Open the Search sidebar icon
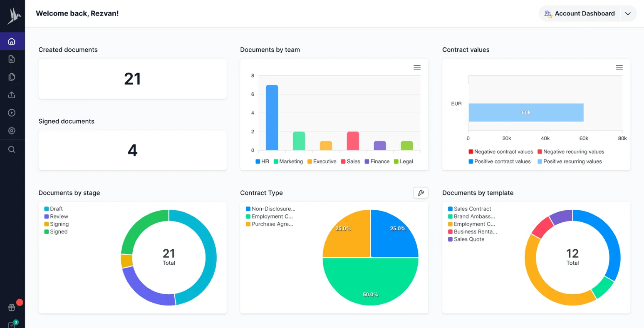Image resolution: width=644 pixels, height=328 pixels. click(x=12, y=149)
